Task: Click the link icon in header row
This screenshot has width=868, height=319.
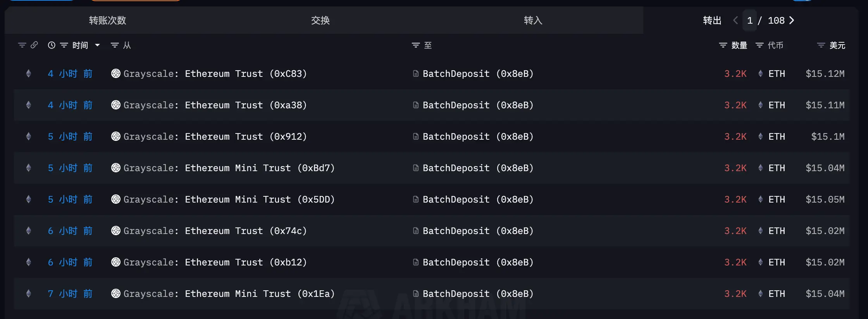Action: tap(34, 45)
